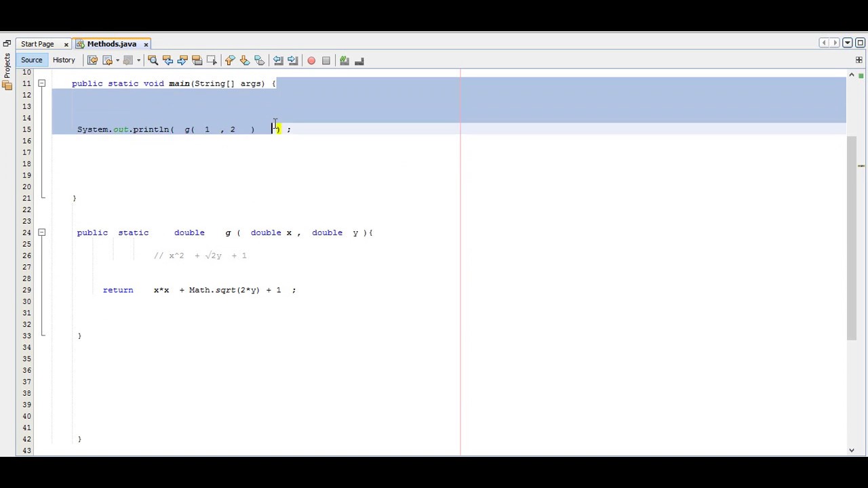Image resolution: width=868 pixels, height=488 pixels.
Task: Click the vertical scrollbar thumb
Action: pos(852,238)
